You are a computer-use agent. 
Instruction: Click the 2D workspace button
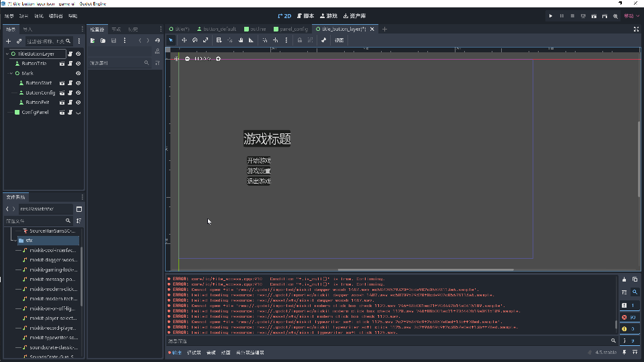[x=284, y=15]
